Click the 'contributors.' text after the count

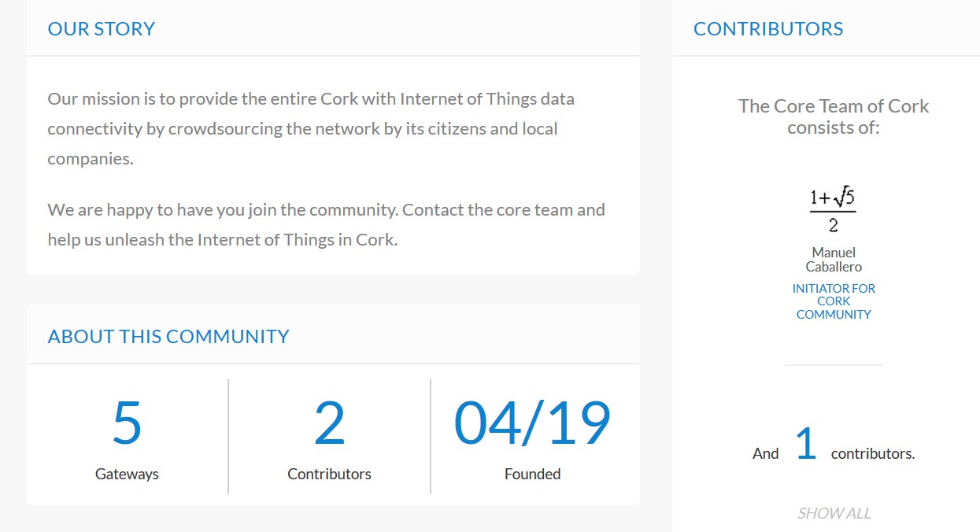pos(873,453)
